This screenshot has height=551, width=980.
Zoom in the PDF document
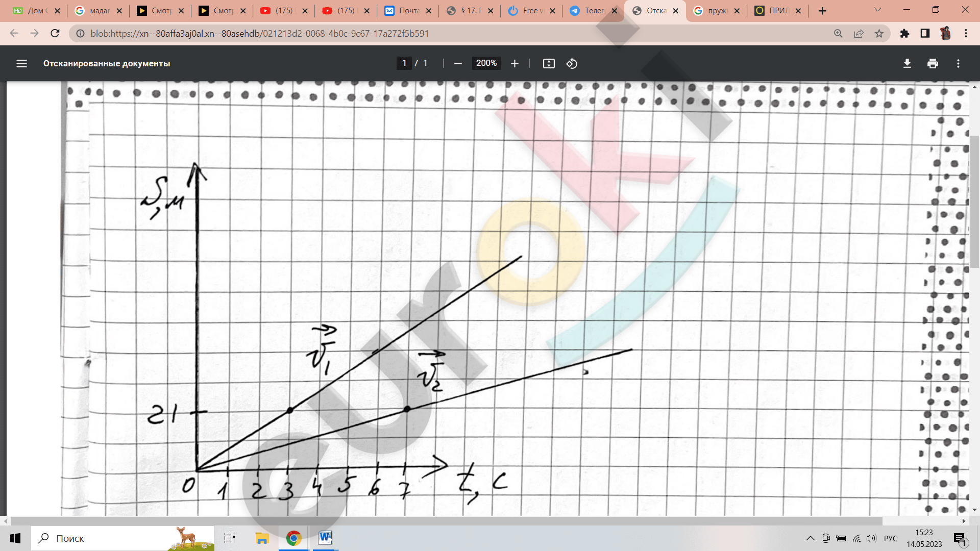(514, 63)
